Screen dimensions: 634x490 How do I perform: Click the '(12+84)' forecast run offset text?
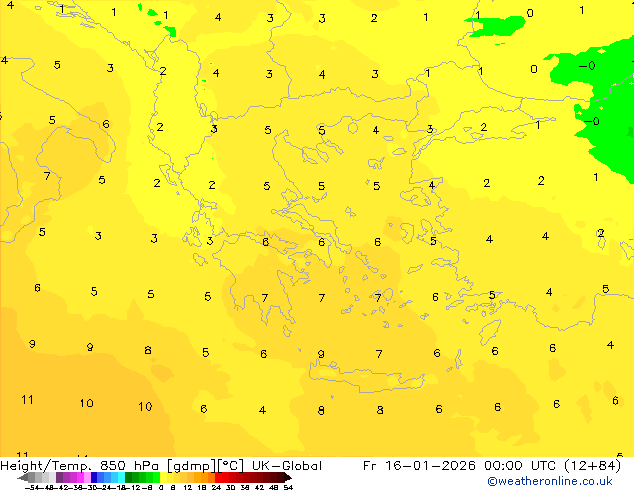[592, 466]
